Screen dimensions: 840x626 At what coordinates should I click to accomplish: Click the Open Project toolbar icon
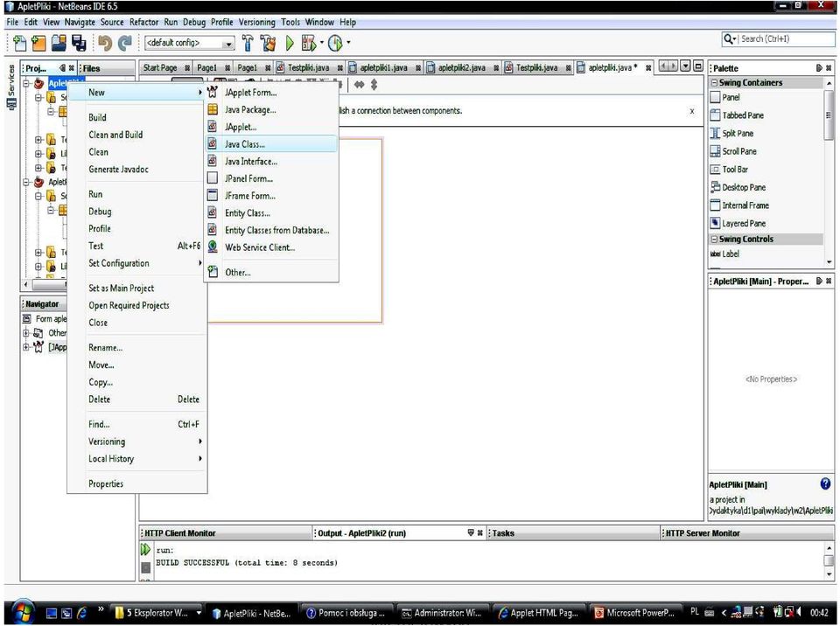[59, 43]
